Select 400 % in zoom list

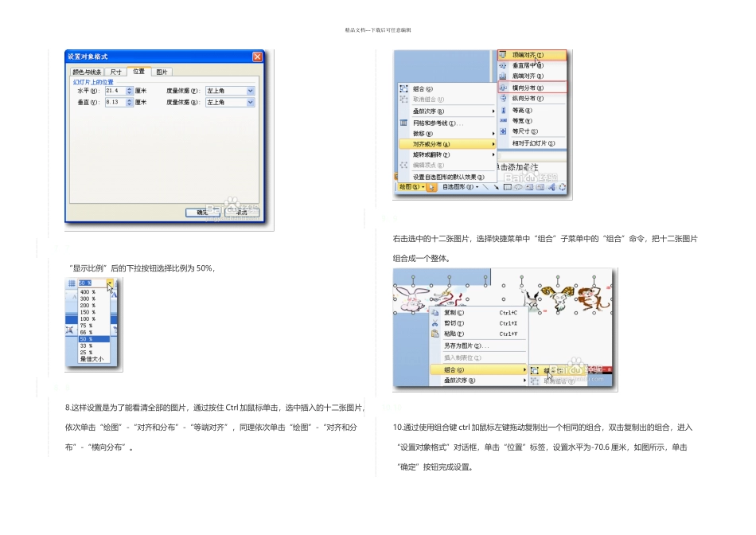tap(94, 292)
